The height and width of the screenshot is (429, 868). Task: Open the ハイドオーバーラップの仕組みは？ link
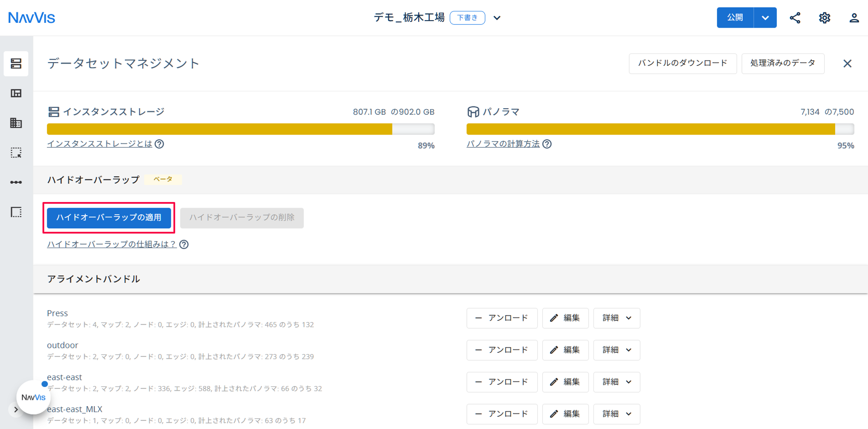(x=112, y=244)
